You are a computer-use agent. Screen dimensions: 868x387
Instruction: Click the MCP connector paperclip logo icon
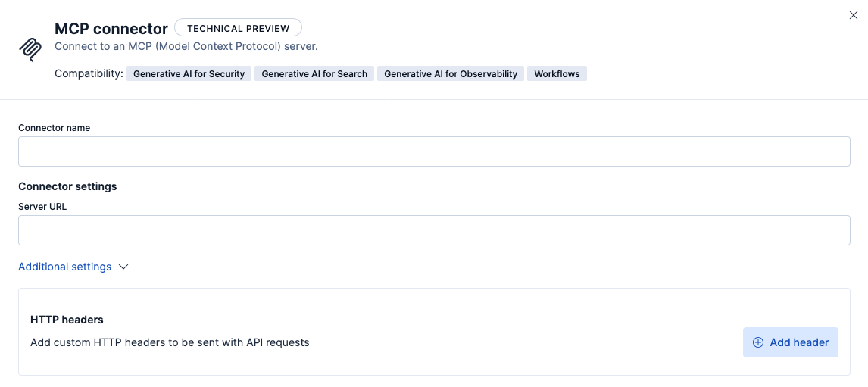point(30,49)
